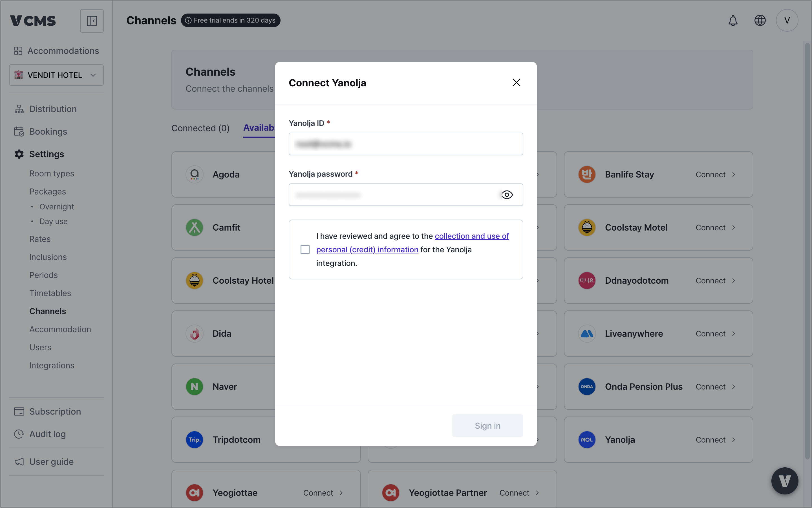This screenshot has height=508, width=812.
Task: Focus the Yanolja ID input field
Action: coord(406,144)
